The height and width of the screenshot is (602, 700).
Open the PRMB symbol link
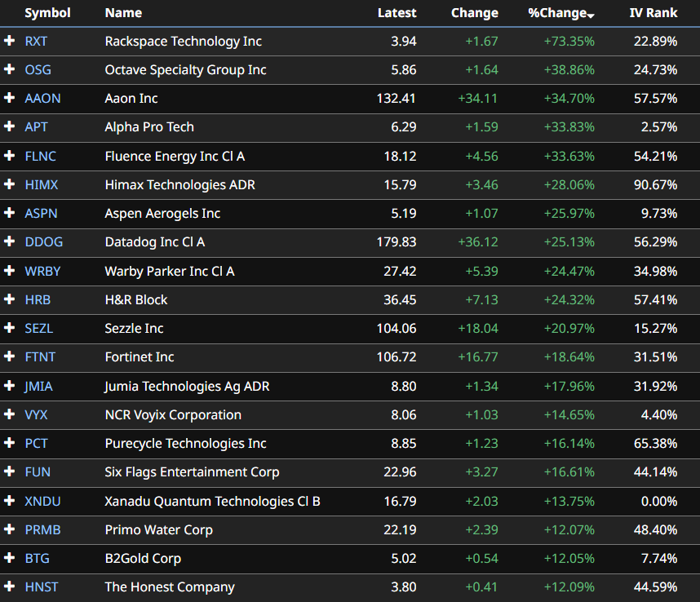(x=43, y=530)
